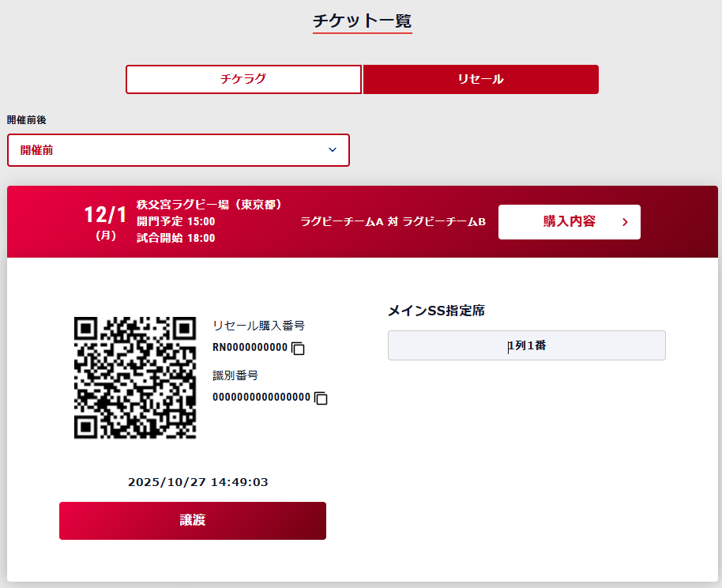Click the ticket QR code image
This screenshot has width=722, height=588.
[x=134, y=377]
